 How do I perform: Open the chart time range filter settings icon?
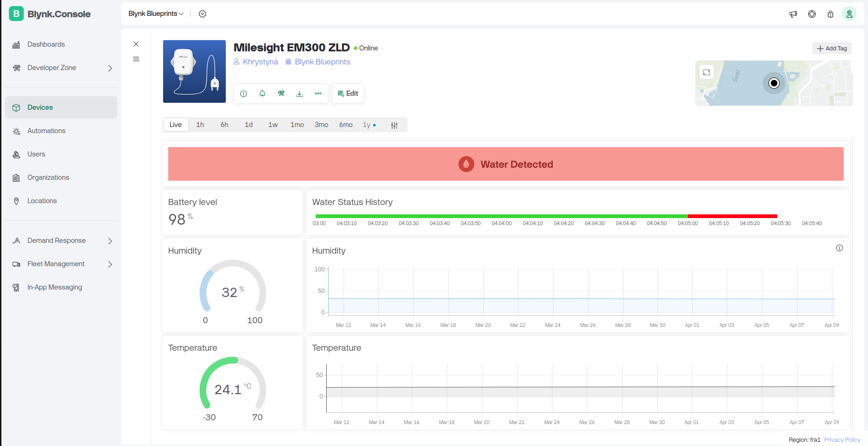[x=395, y=125]
